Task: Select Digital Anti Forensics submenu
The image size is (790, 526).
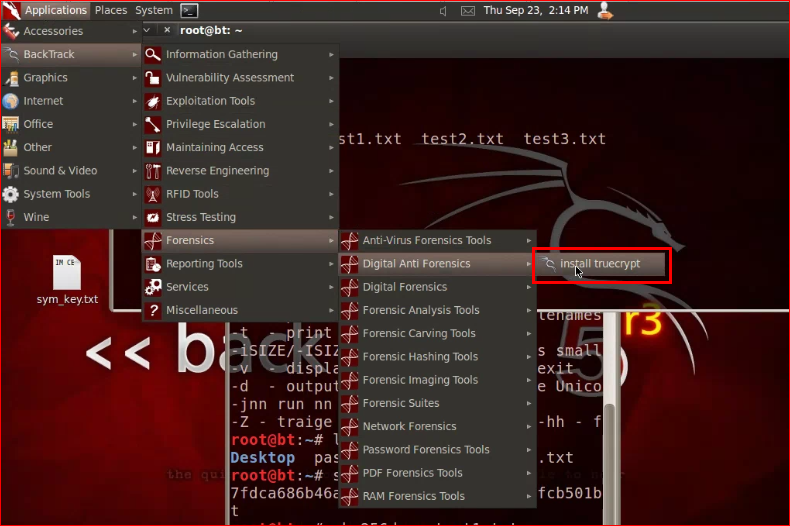Action: coord(437,264)
